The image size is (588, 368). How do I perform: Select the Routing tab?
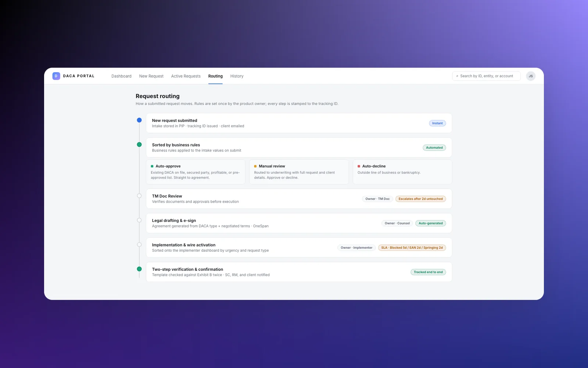point(215,76)
